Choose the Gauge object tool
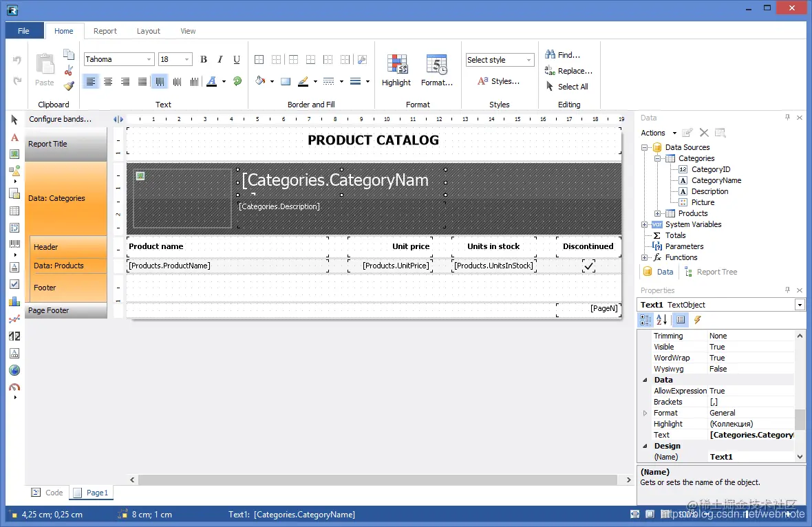The height and width of the screenshot is (527, 812). (14, 387)
